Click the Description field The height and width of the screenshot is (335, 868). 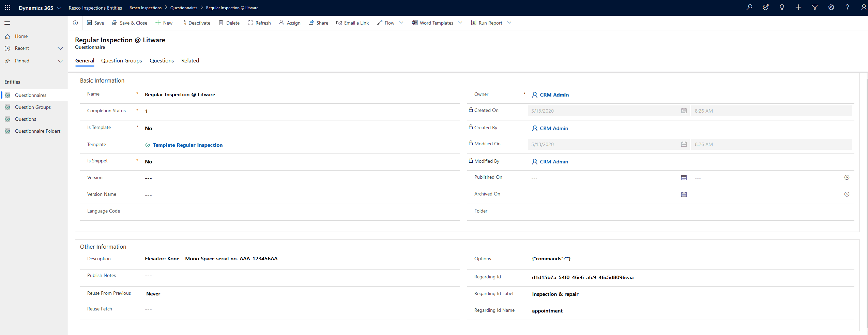pos(301,259)
